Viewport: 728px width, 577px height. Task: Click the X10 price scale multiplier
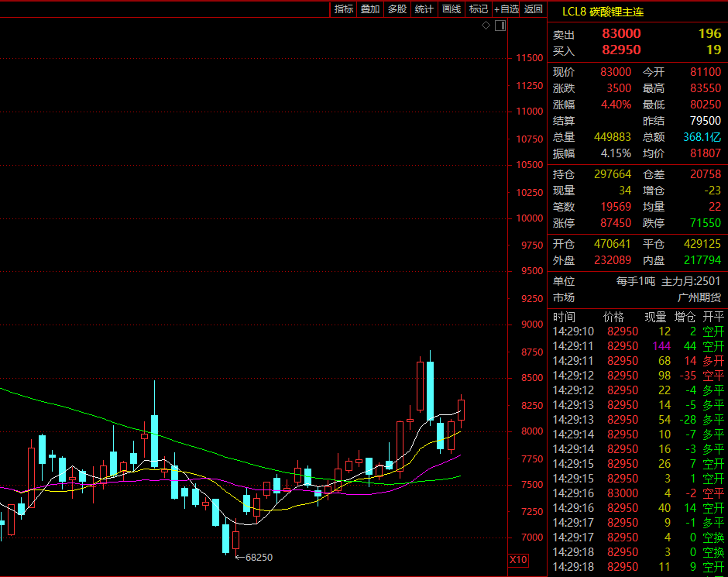(x=518, y=560)
